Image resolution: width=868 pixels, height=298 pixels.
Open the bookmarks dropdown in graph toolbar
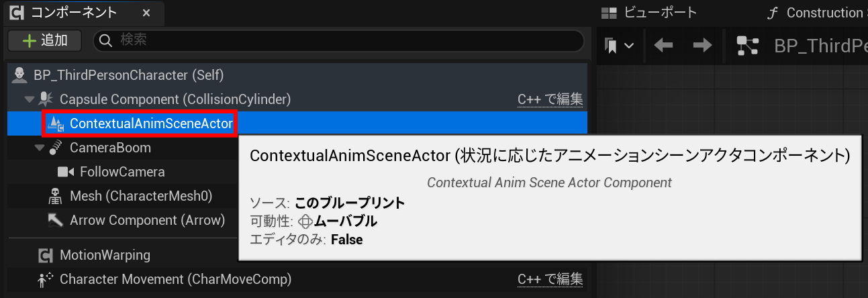pos(618,46)
